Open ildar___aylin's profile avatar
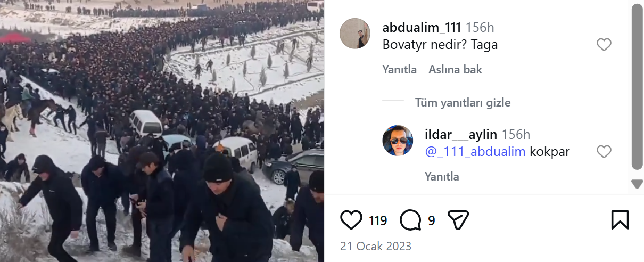The image size is (644, 262). 398,141
